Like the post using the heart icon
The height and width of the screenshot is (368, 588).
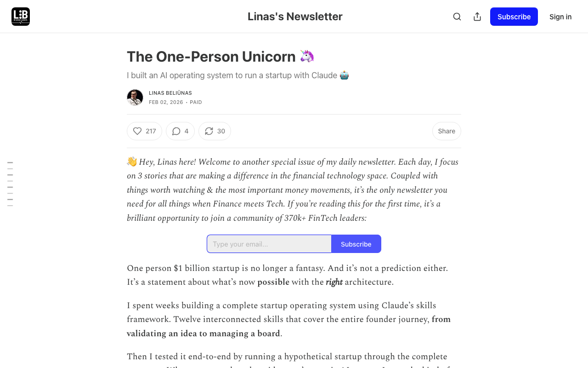coord(138,131)
